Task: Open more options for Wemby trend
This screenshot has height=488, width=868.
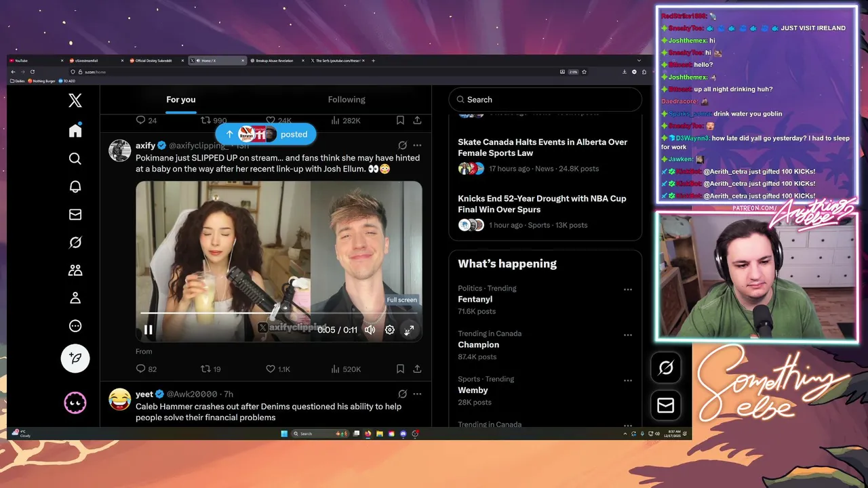Action: 628,380
